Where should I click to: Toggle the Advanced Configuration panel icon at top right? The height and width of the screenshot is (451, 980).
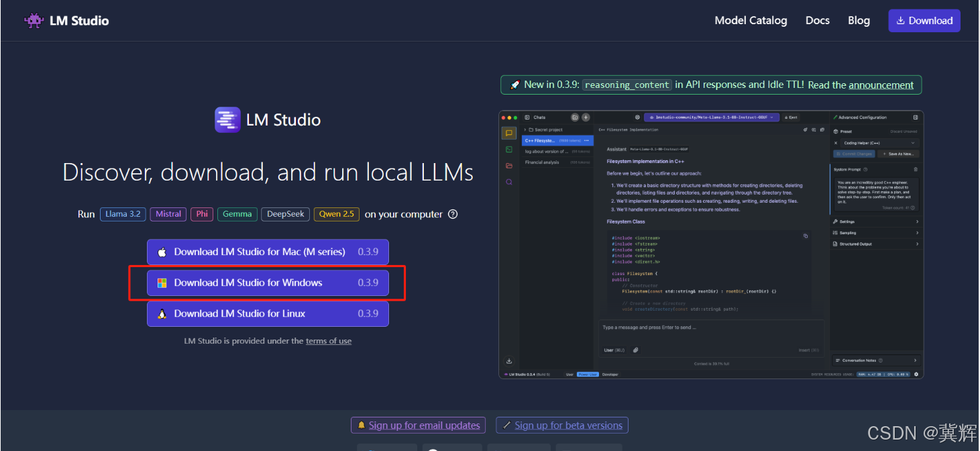(916, 117)
